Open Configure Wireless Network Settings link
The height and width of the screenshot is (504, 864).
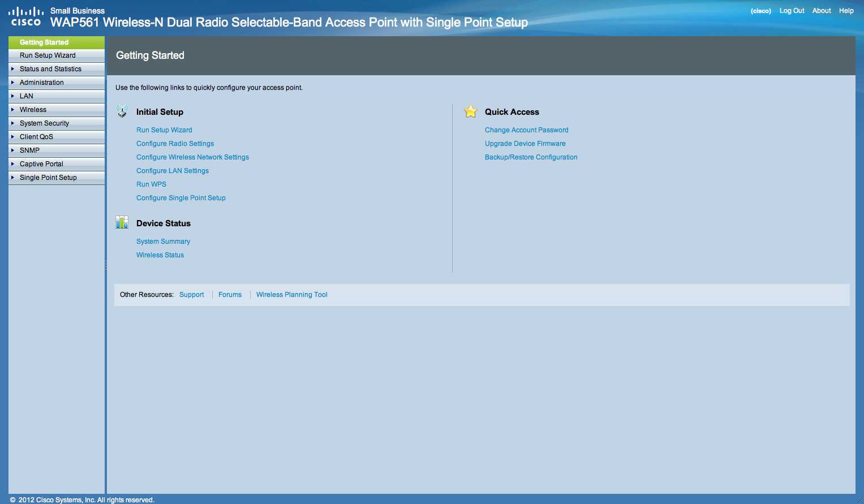tap(192, 157)
